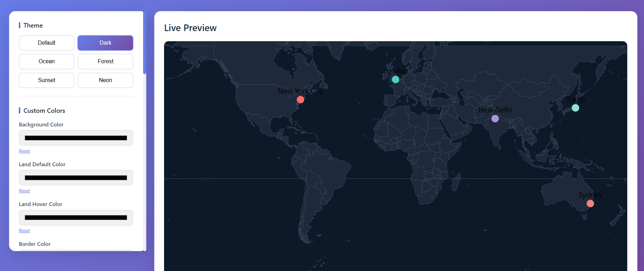Click the Theme section heading

(33, 25)
